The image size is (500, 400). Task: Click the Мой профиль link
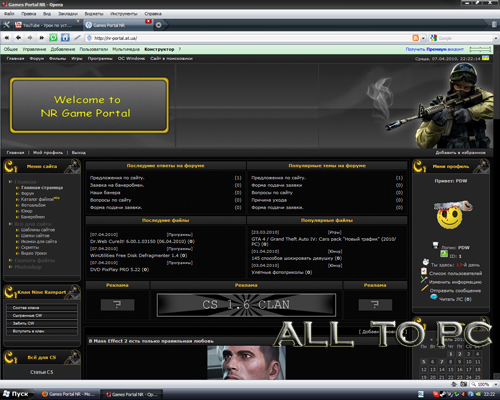[48, 153]
